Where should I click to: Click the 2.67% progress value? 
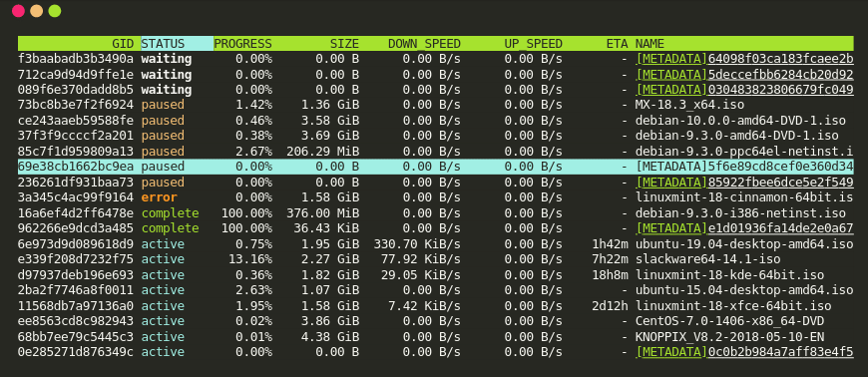coord(253,152)
